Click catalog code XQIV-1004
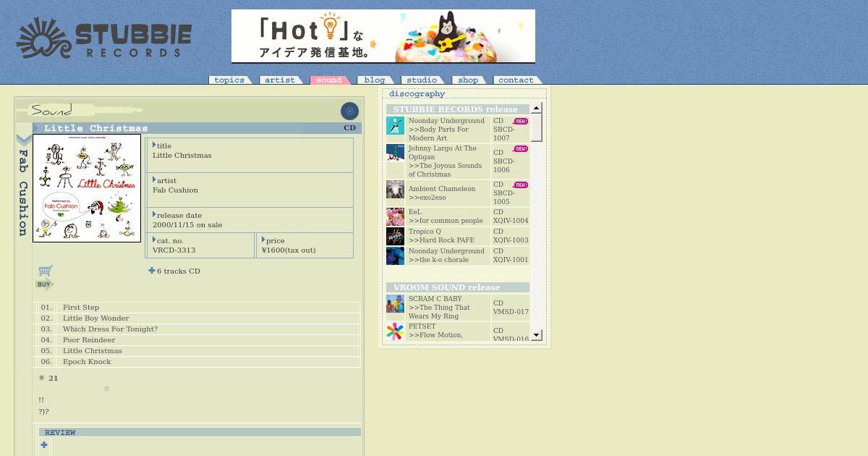Viewport: 868px width, 456px height. coord(511,221)
